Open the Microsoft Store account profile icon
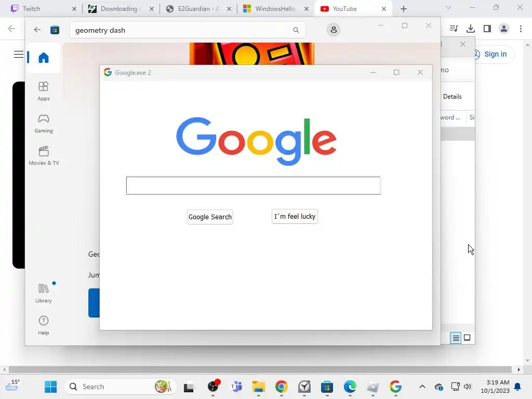Image resolution: width=532 pixels, height=399 pixels. [334, 30]
